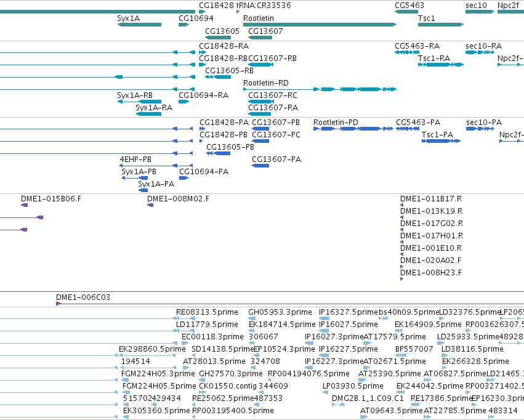Click the EK164909.5prime EST label
Image resolution: width=524 pixels, height=420 pixels.
428,325
